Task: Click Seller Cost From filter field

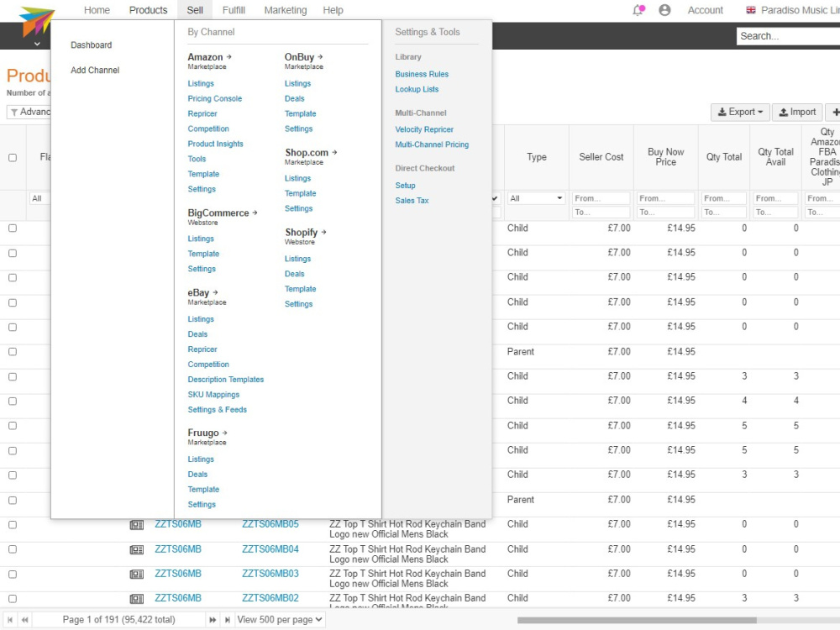Action: [601, 198]
